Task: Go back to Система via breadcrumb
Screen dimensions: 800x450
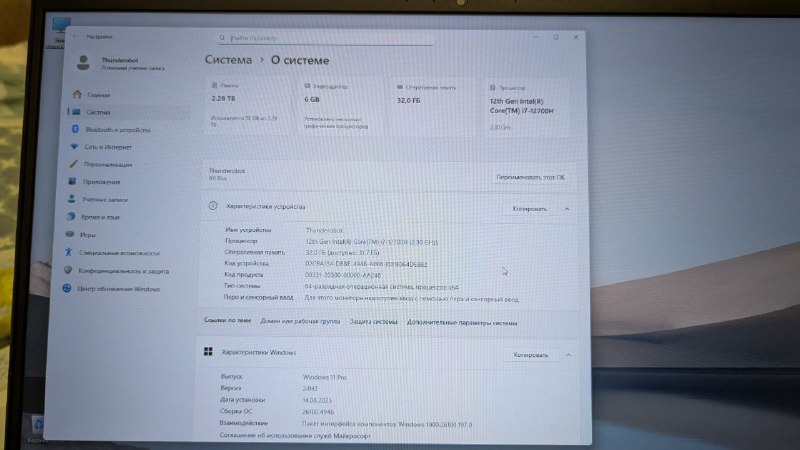Action: pyautogui.click(x=228, y=60)
